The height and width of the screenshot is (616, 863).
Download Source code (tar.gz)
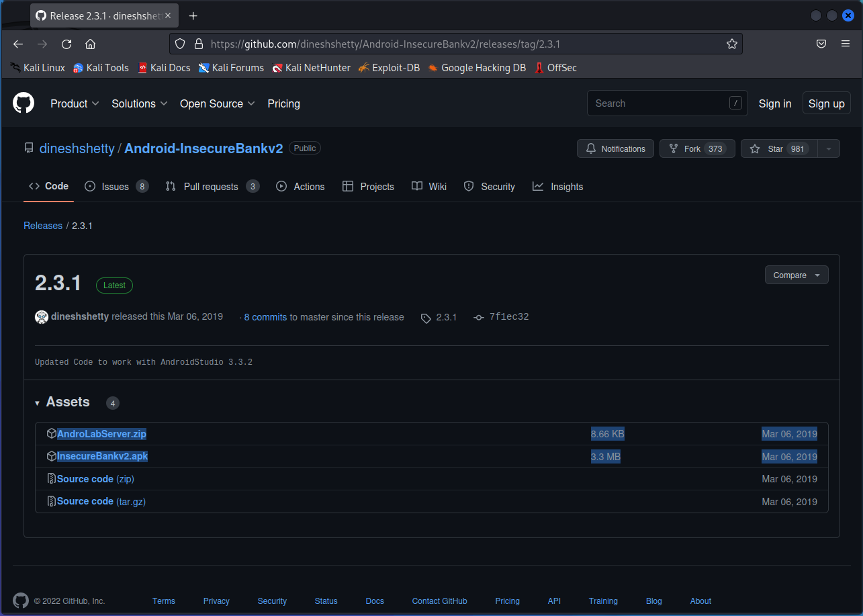point(101,501)
